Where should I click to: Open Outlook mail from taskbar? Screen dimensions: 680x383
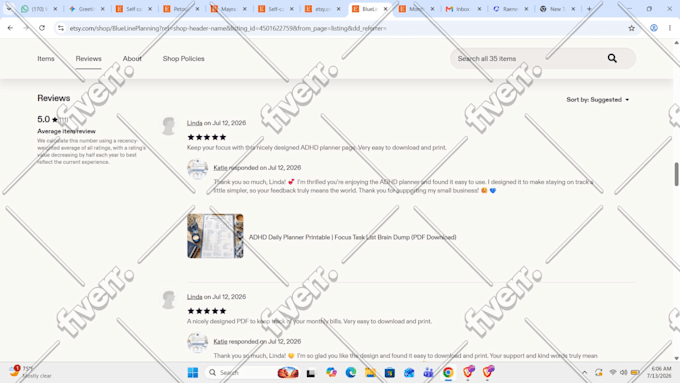tap(409, 373)
